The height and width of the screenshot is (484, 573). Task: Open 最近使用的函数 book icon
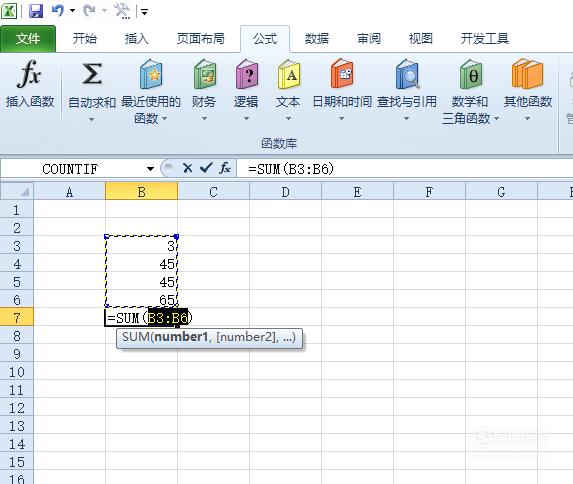[151, 75]
